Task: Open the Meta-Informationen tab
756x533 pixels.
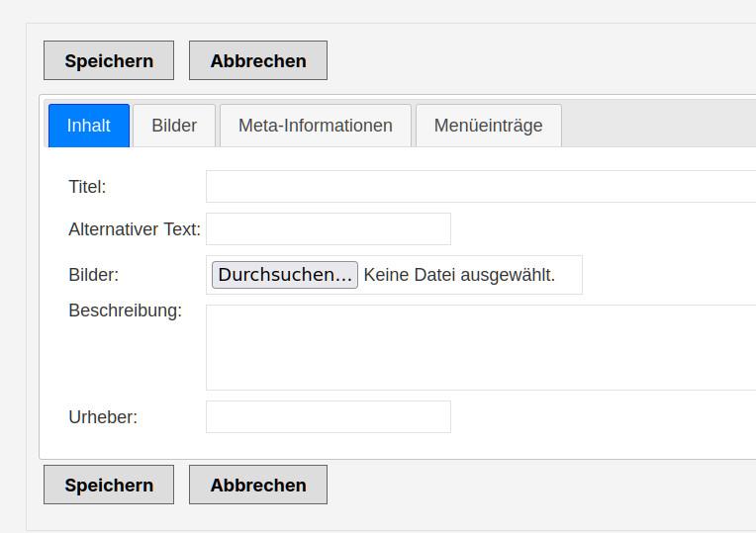Action: pos(316,126)
